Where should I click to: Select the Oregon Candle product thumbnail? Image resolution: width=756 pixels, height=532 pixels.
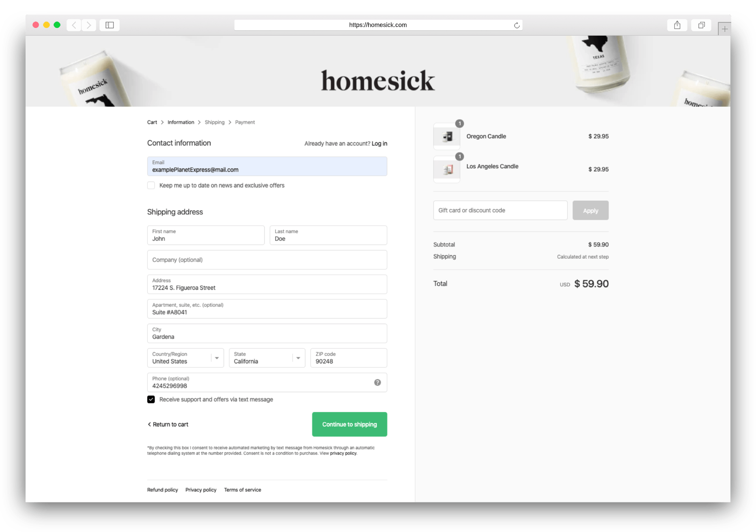pyautogui.click(x=447, y=137)
